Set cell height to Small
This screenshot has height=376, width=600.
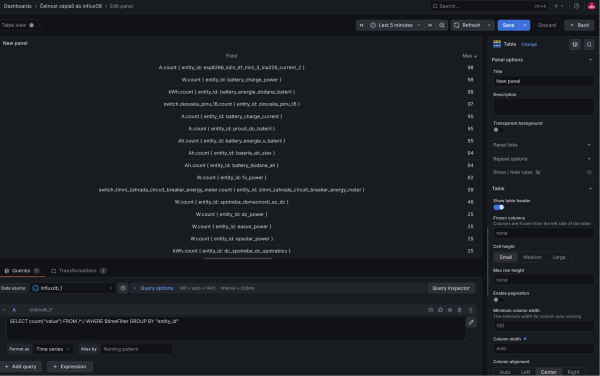click(505, 257)
